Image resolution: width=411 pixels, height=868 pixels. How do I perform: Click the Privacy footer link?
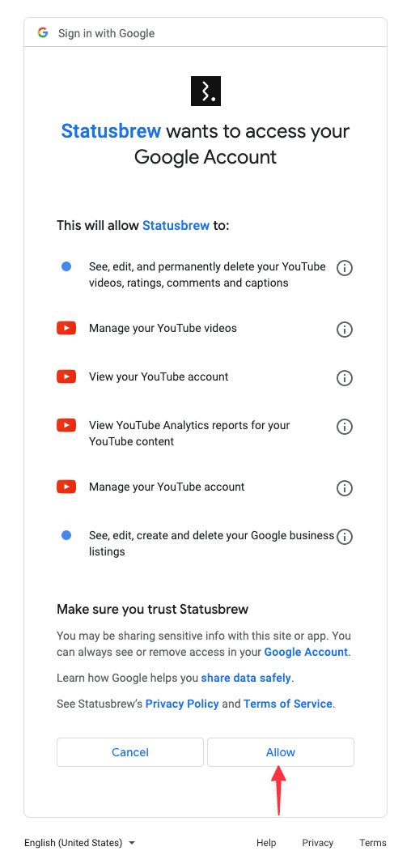pyautogui.click(x=317, y=843)
